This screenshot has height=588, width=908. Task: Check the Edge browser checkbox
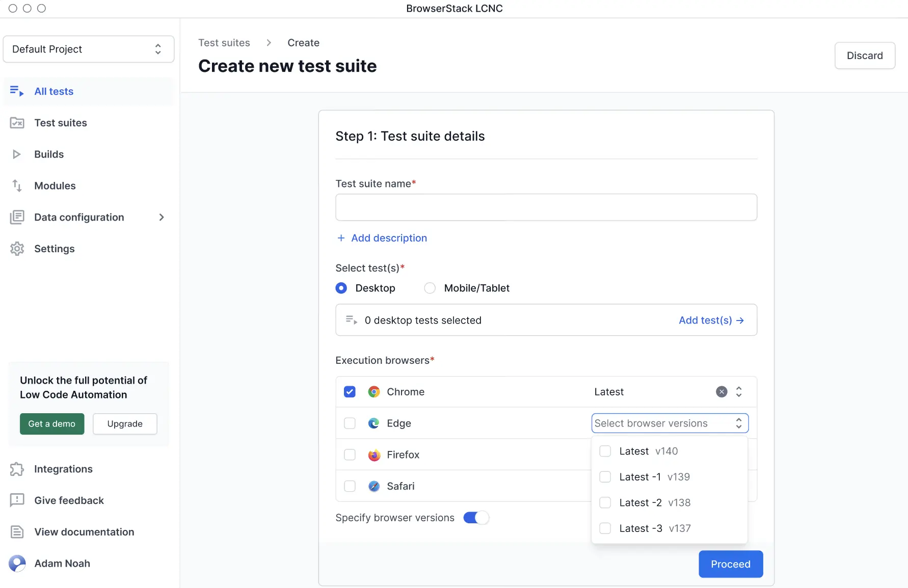pos(350,423)
